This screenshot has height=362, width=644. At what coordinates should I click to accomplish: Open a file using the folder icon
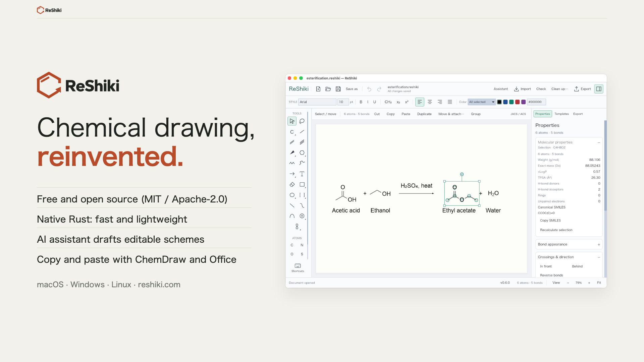[328, 89]
